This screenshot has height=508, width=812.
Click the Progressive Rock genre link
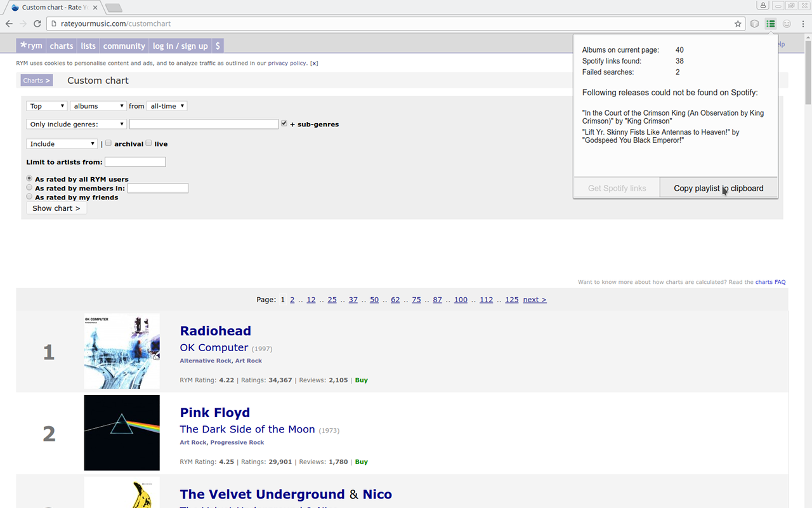click(237, 443)
